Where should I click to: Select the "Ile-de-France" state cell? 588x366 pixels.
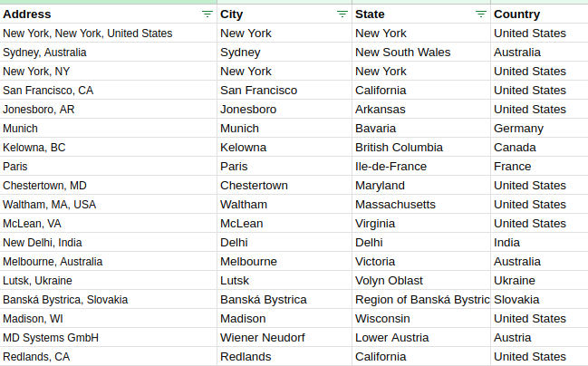point(390,167)
